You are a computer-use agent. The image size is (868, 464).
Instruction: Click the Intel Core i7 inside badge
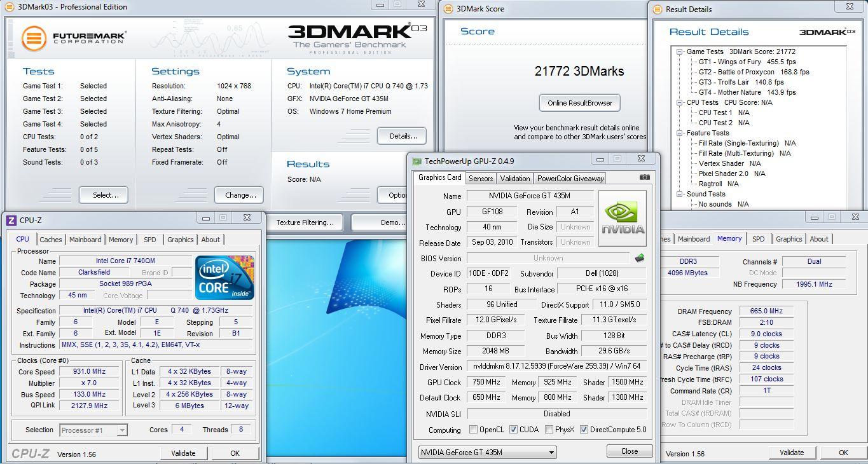[x=225, y=278]
